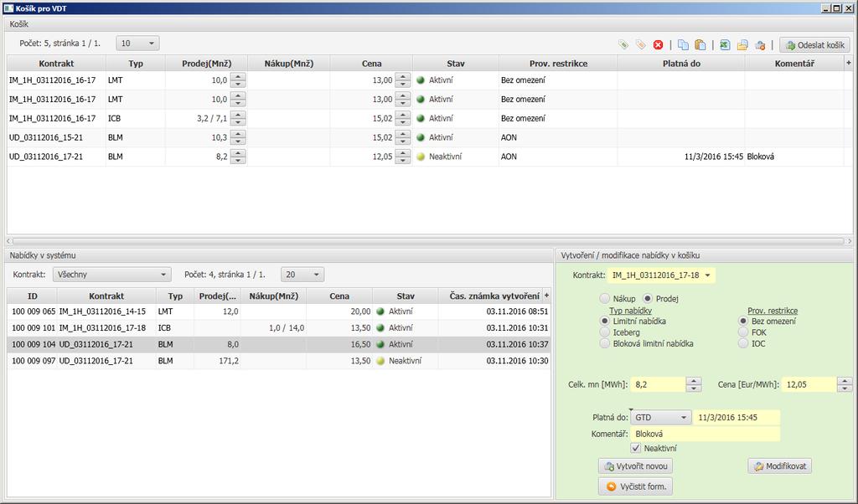The width and height of the screenshot is (858, 504).
Task: Click yellow status dot of UD_03112016_17-21 basket row
Action: 421,157
